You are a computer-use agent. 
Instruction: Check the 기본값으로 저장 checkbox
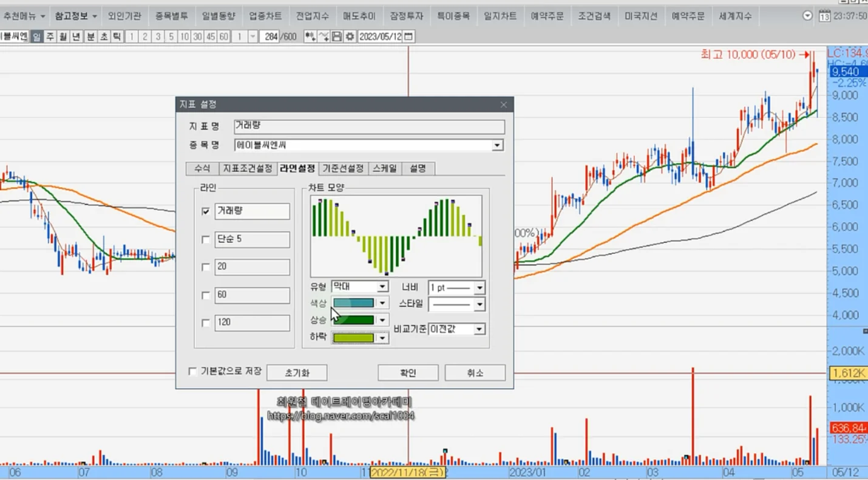[192, 371]
